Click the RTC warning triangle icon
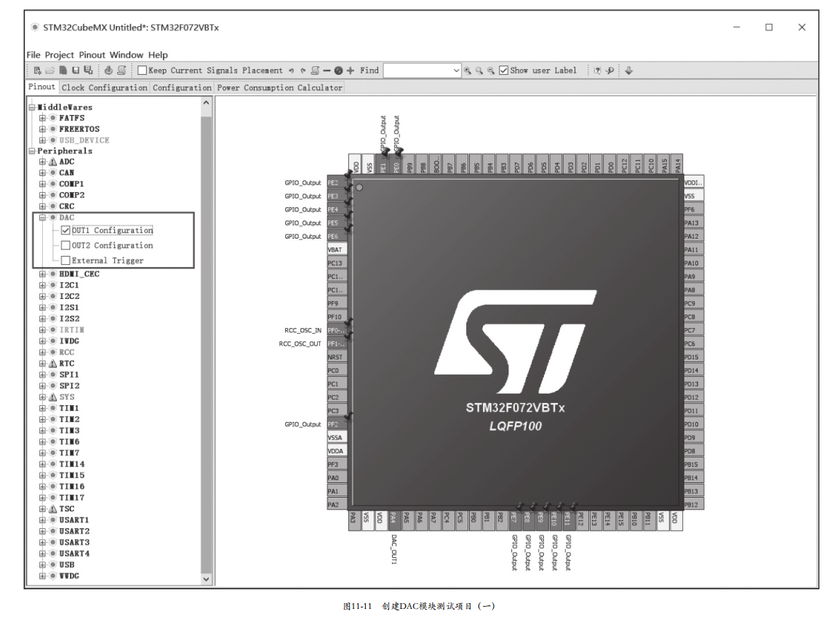The width and height of the screenshot is (840, 622). tap(53, 364)
